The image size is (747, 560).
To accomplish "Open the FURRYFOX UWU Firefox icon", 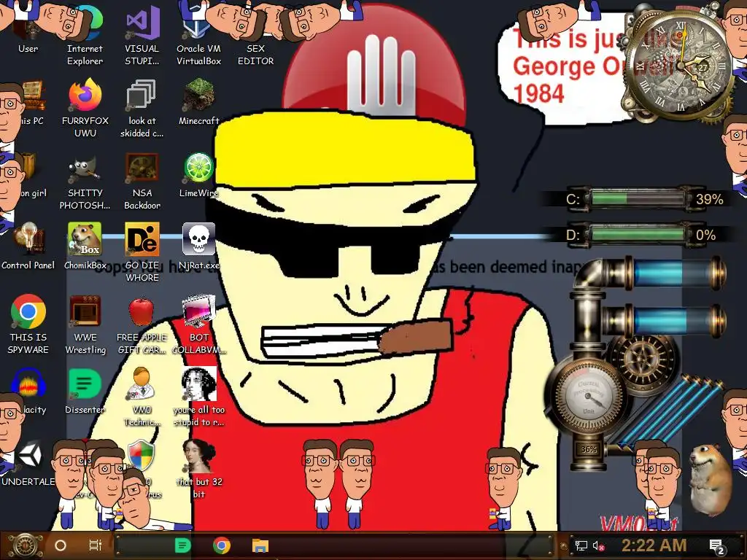I will coord(85,108).
